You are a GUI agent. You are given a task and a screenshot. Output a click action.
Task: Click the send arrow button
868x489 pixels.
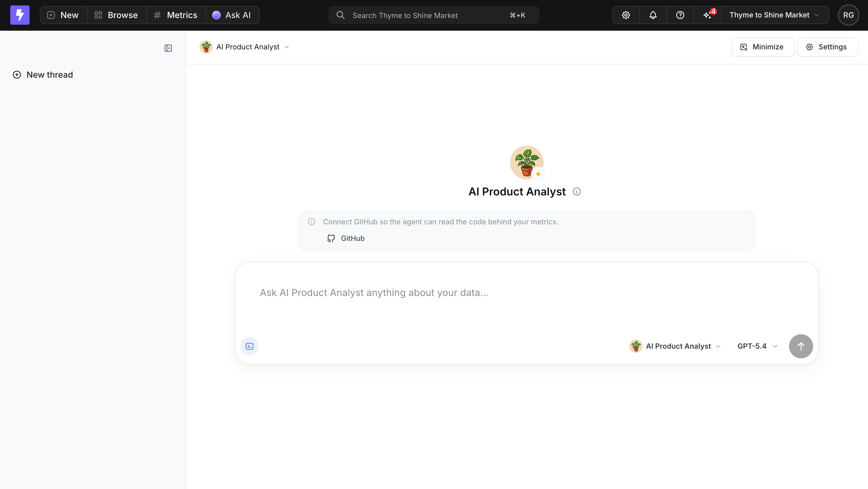[800, 346]
